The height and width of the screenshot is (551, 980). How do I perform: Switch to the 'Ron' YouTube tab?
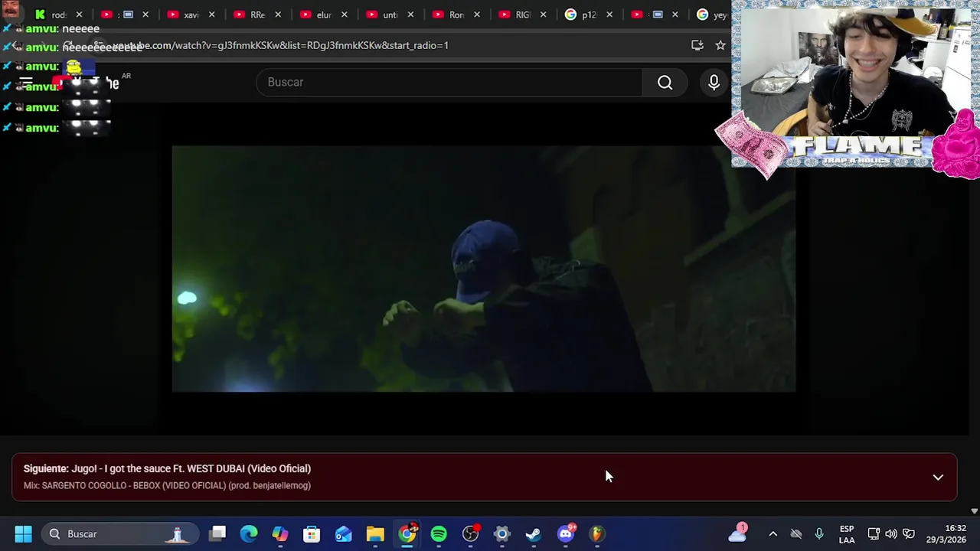click(x=449, y=15)
